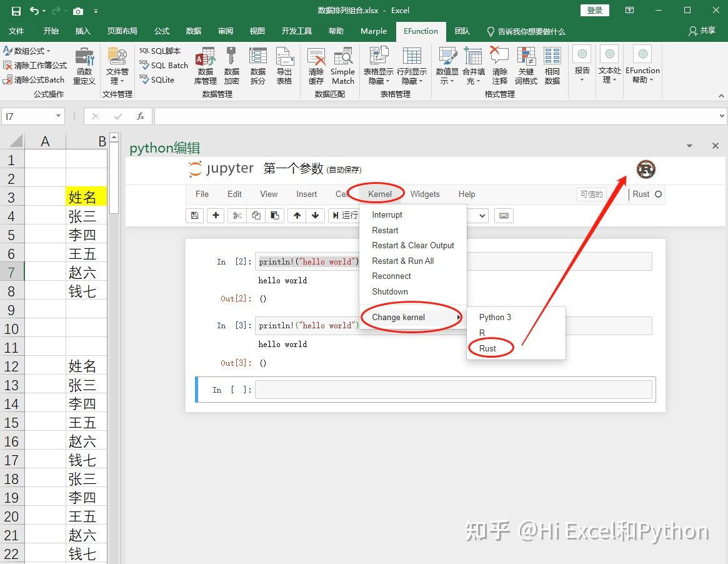728x564 pixels.
Task: Move the cell up with the up arrow
Action: coord(297,216)
